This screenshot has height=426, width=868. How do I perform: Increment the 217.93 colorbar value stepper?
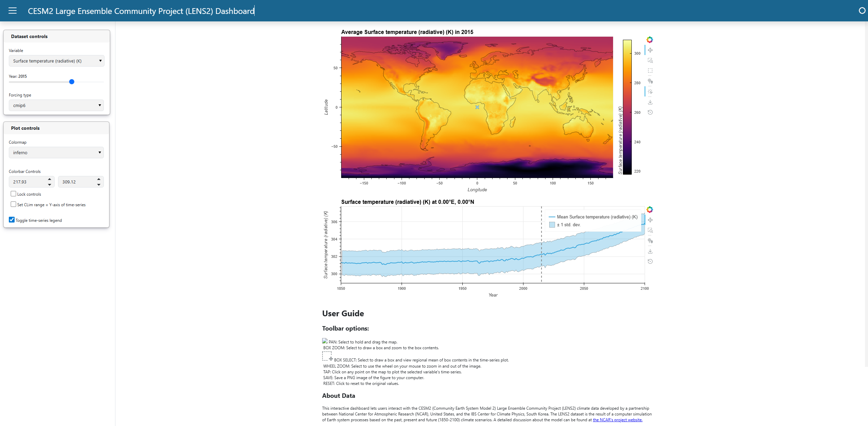click(x=50, y=179)
